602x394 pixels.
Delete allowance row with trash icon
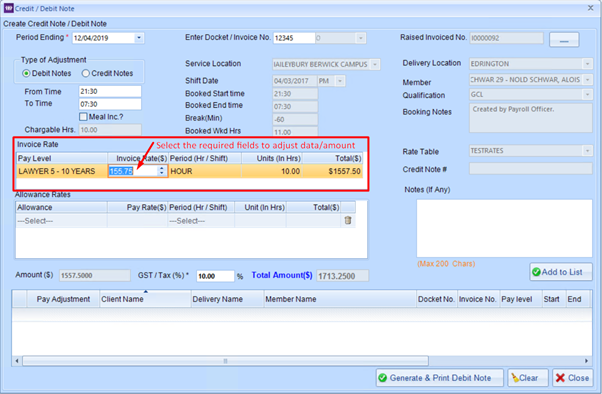348,220
